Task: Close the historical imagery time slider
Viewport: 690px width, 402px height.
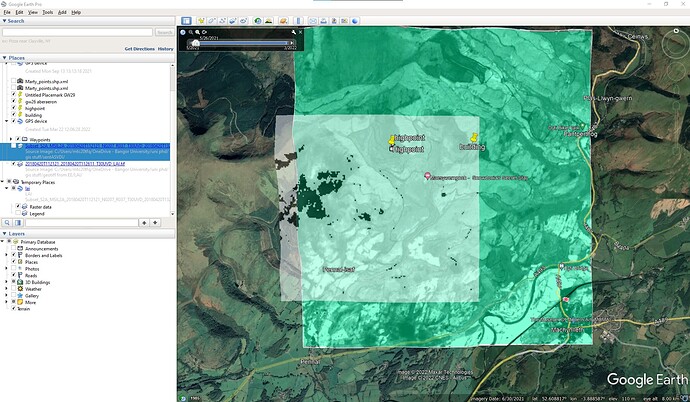Action: click(x=301, y=32)
